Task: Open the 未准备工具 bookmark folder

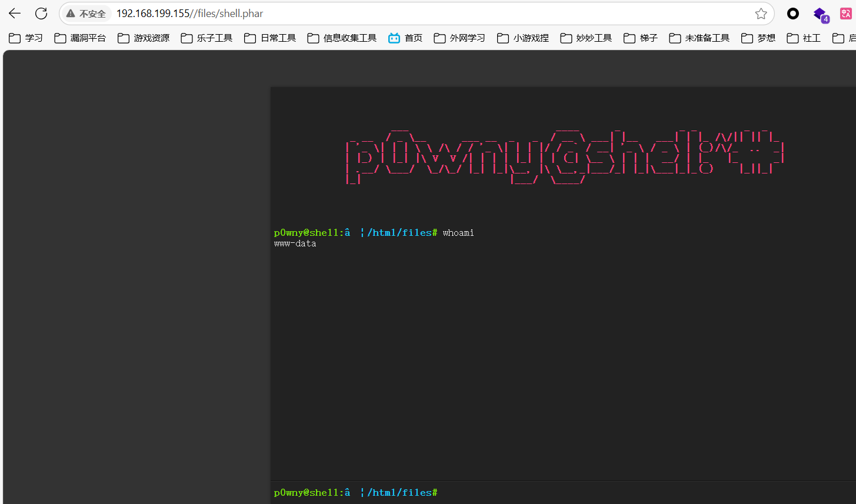Action: [700, 38]
